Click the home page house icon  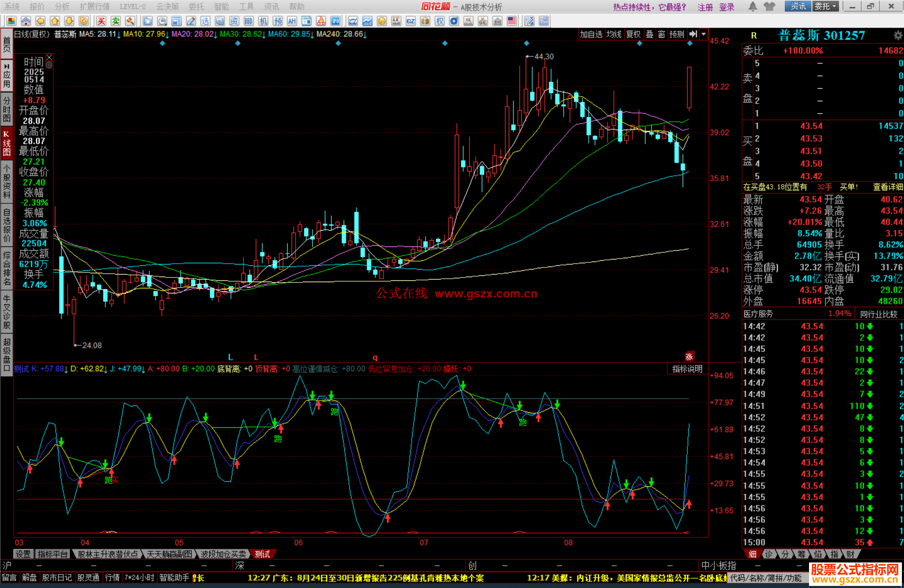26,21
